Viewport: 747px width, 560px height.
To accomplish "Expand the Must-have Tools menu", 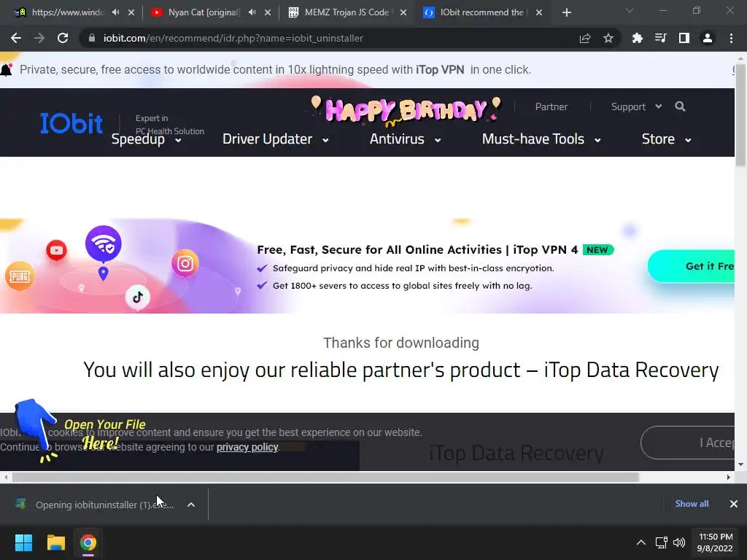I will tap(541, 139).
